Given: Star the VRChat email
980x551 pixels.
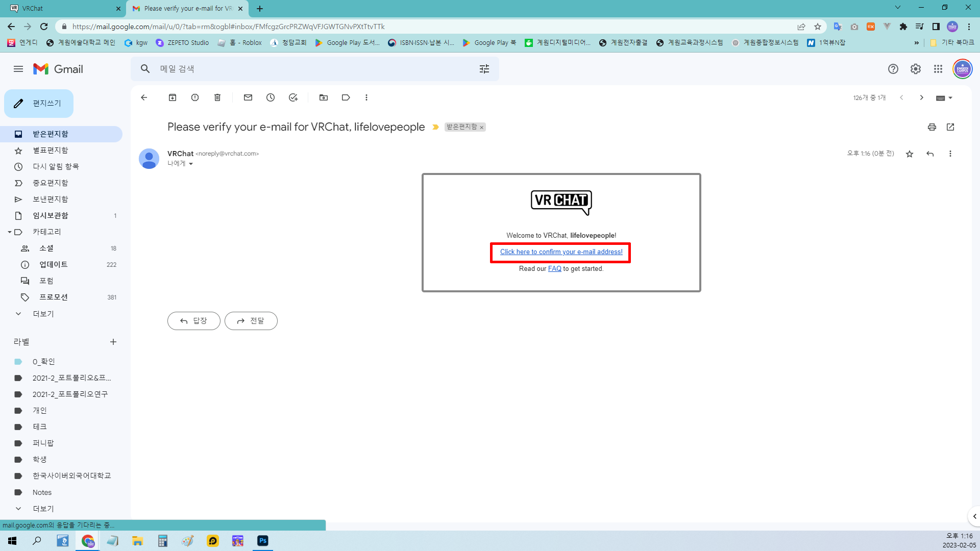Looking at the screenshot, I should (910, 154).
